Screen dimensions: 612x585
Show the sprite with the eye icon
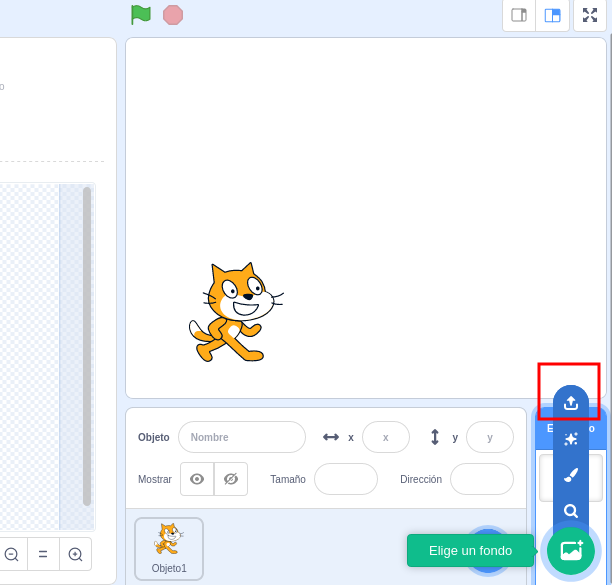197,479
